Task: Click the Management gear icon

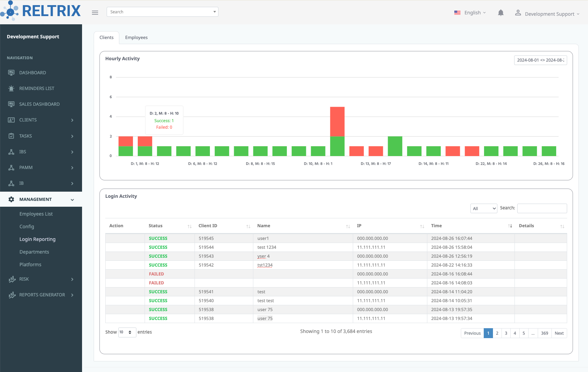Action: [11, 199]
